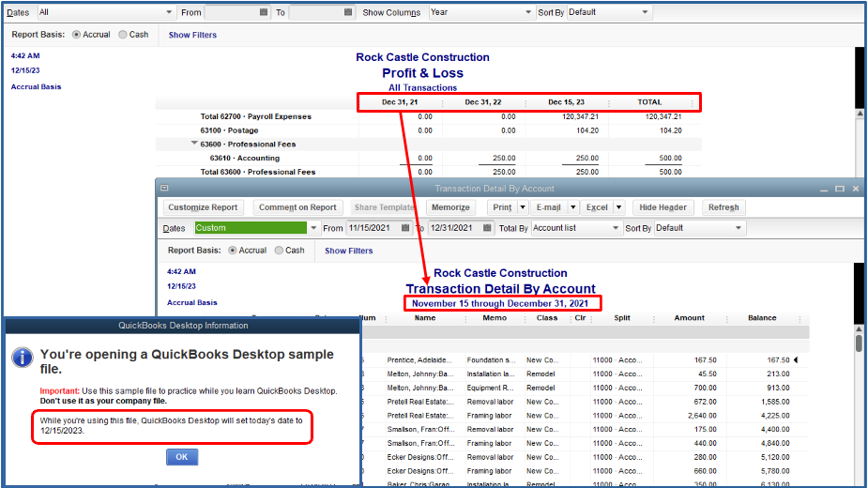This screenshot has width=868, height=488.
Task: Click the Profit & Loss vertical scrollbar up arrow
Action: pyautogui.click(x=860, y=114)
